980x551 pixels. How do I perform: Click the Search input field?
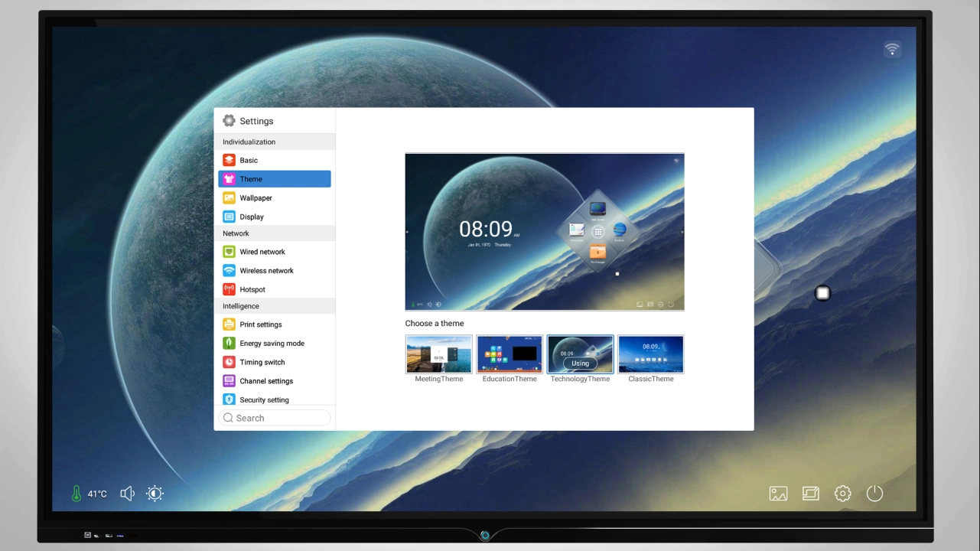[x=275, y=418]
